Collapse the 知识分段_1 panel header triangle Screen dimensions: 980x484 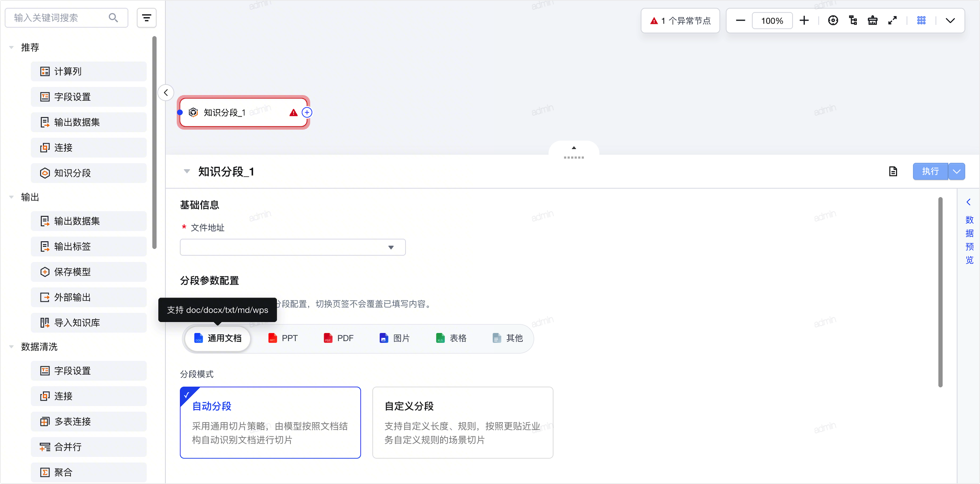click(x=187, y=171)
